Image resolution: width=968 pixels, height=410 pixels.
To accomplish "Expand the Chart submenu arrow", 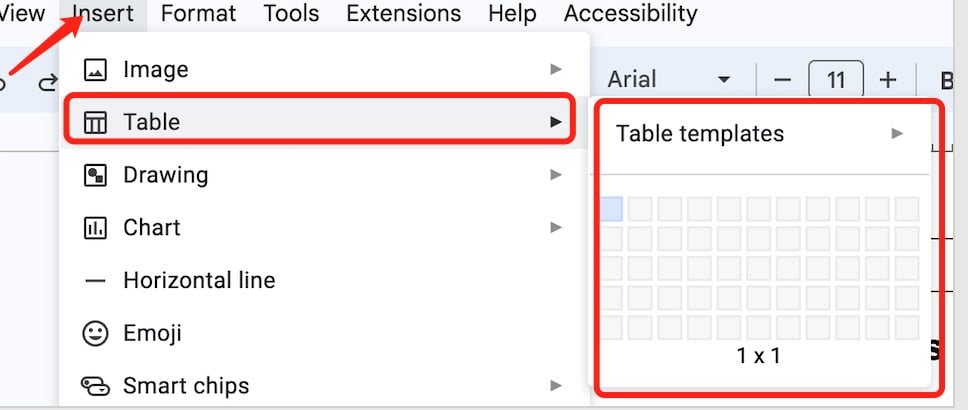I will coord(556,228).
